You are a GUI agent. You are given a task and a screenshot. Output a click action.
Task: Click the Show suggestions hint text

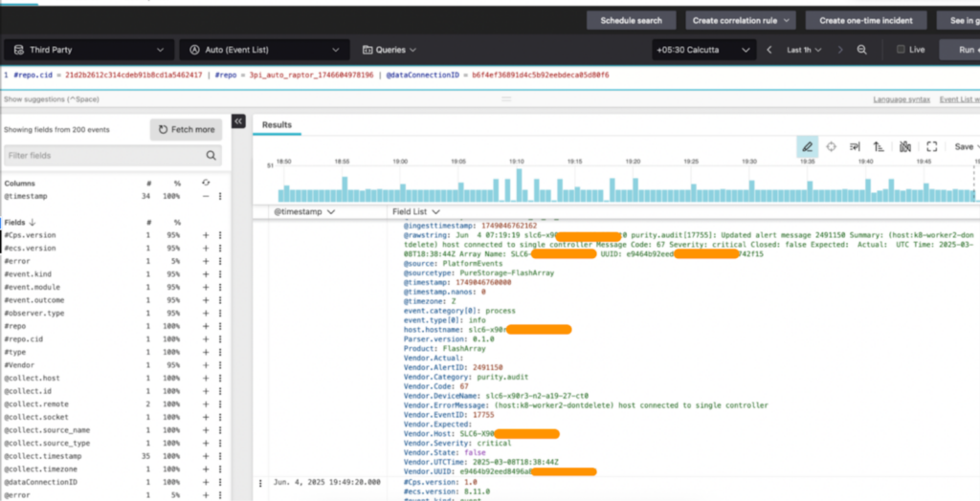tap(52, 99)
